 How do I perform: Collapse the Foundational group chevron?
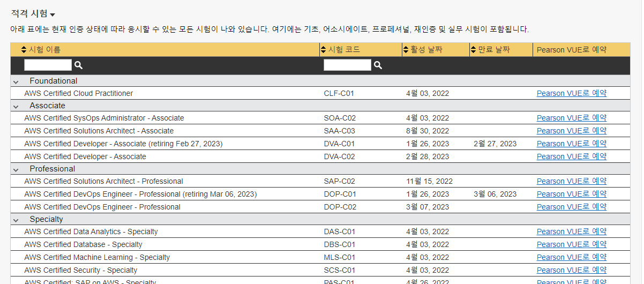point(16,81)
